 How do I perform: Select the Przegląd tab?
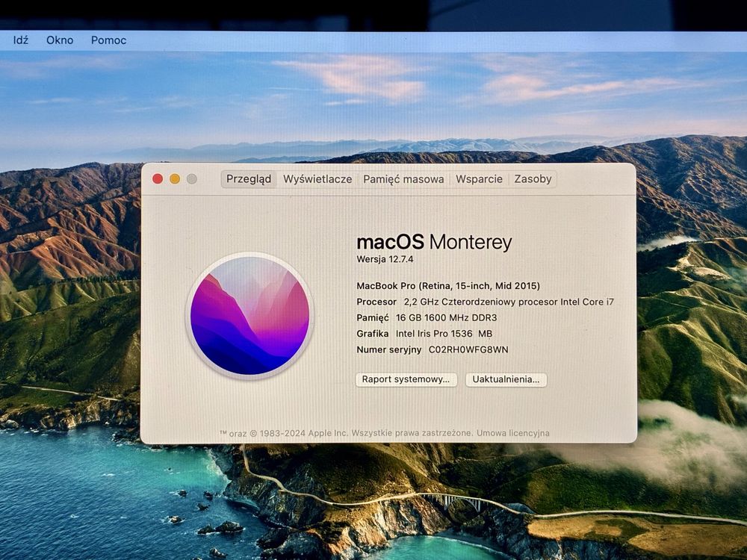249,179
